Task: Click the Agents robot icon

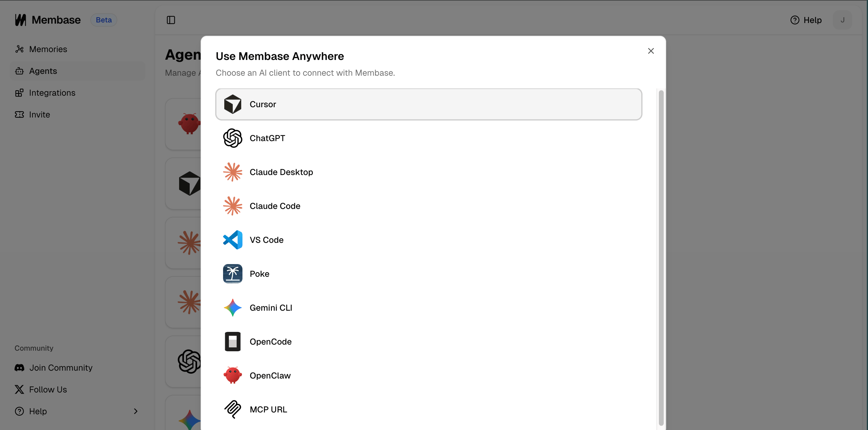Action: coord(19,71)
